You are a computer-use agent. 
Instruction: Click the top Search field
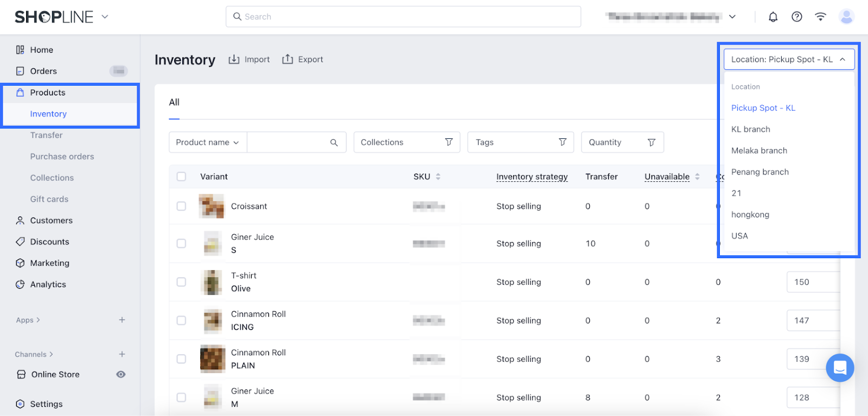tap(403, 17)
